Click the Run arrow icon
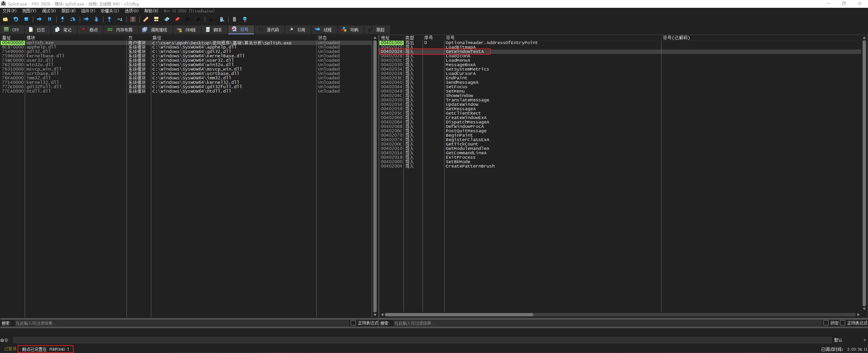868x353 pixels. 39,19
